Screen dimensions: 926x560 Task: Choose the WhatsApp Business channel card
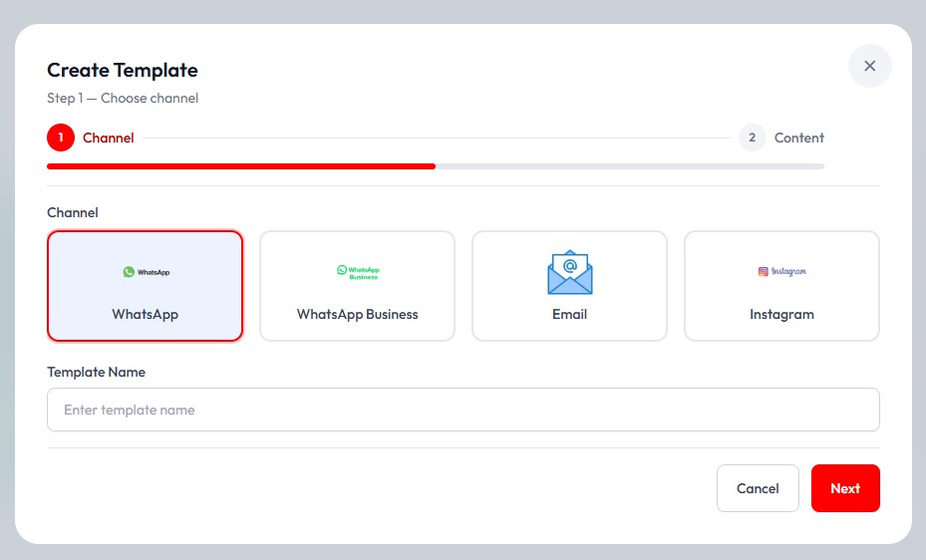(x=357, y=286)
